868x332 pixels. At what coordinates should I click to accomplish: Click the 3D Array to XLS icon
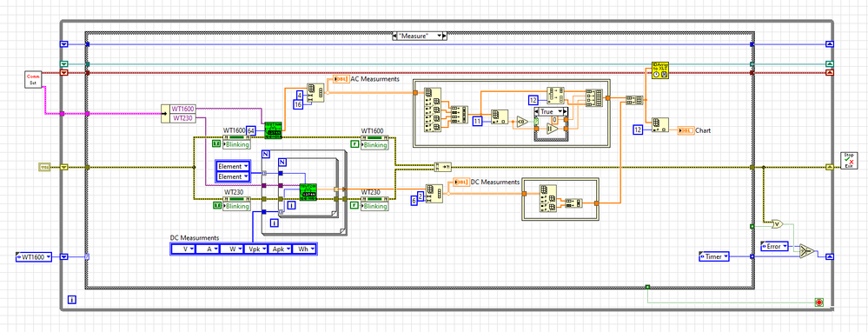point(660,70)
